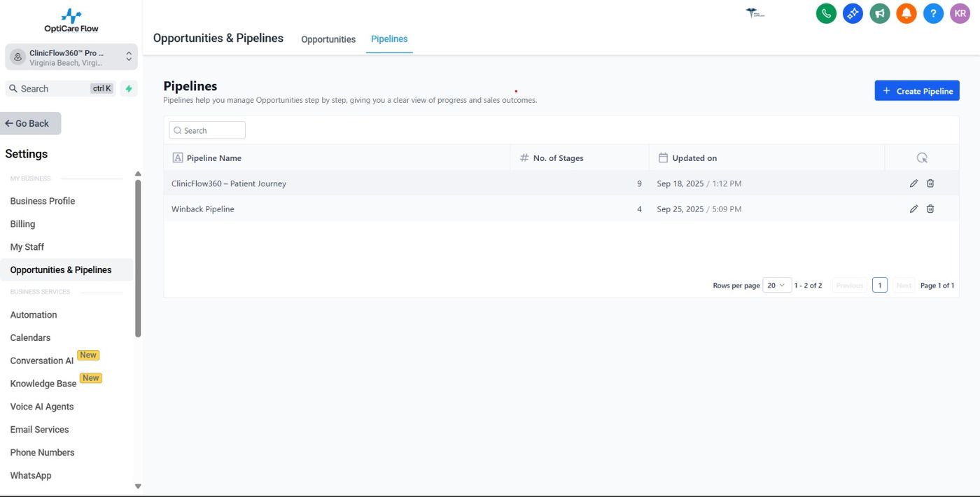Edit the ClinicFlow360 – Patient Journey pipeline

(x=913, y=183)
